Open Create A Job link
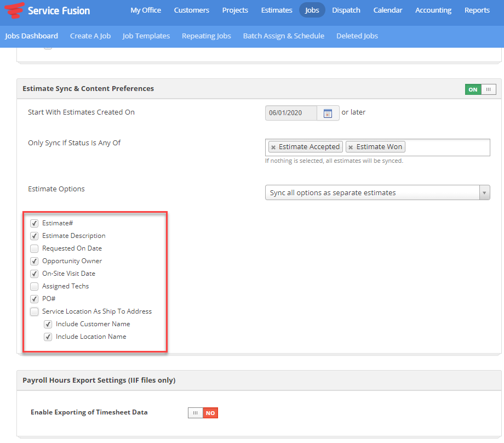 (x=90, y=36)
